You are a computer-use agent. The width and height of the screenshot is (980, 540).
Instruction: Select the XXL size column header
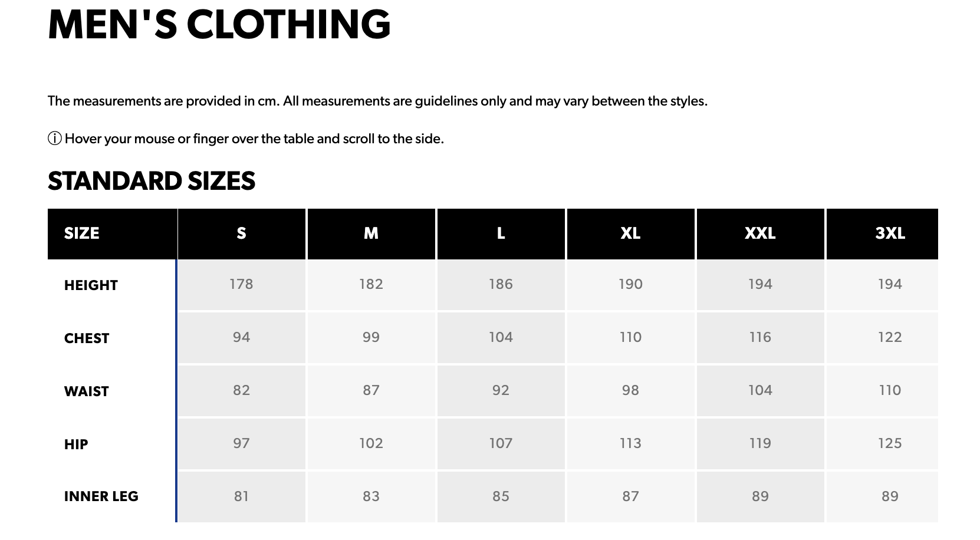pyautogui.click(x=760, y=233)
